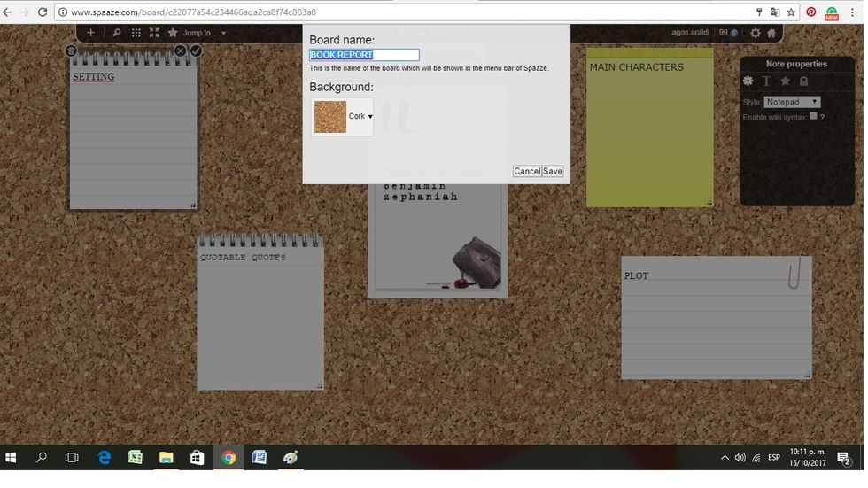Screen dimensions: 868x488
Task: Select the text T tab in Note properties
Action: [767, 81]
